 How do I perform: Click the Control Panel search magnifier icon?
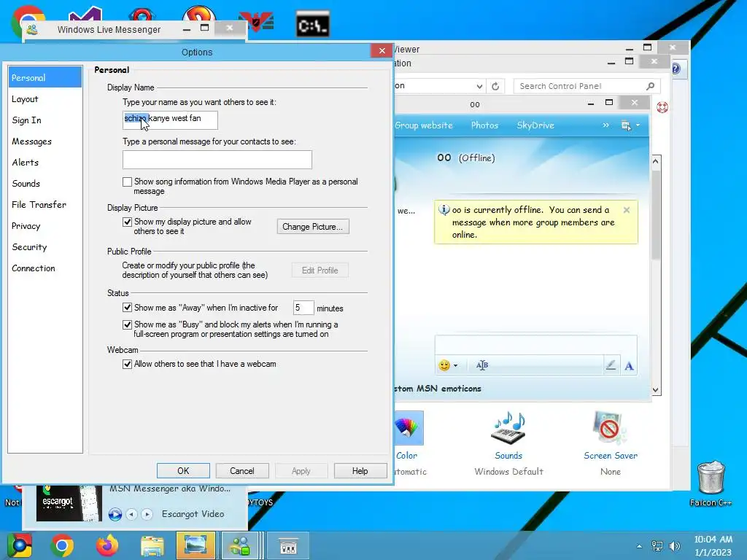tap(650, 86)
